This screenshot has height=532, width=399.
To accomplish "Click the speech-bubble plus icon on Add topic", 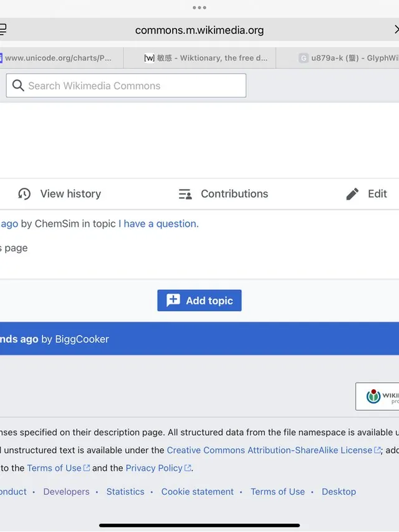I will point(173,300).
